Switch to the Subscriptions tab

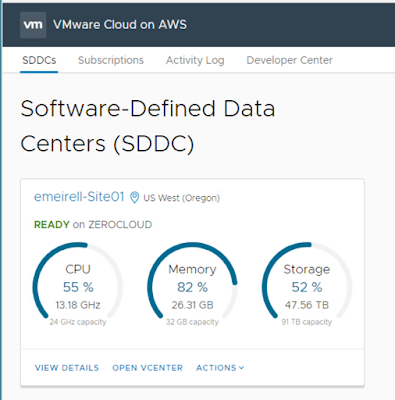point(111,60)
